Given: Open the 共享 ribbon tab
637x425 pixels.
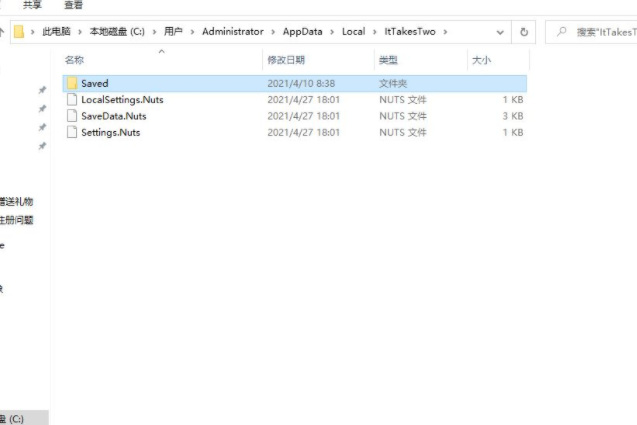Looking at the screenshot, I should [x=33, y=5].
